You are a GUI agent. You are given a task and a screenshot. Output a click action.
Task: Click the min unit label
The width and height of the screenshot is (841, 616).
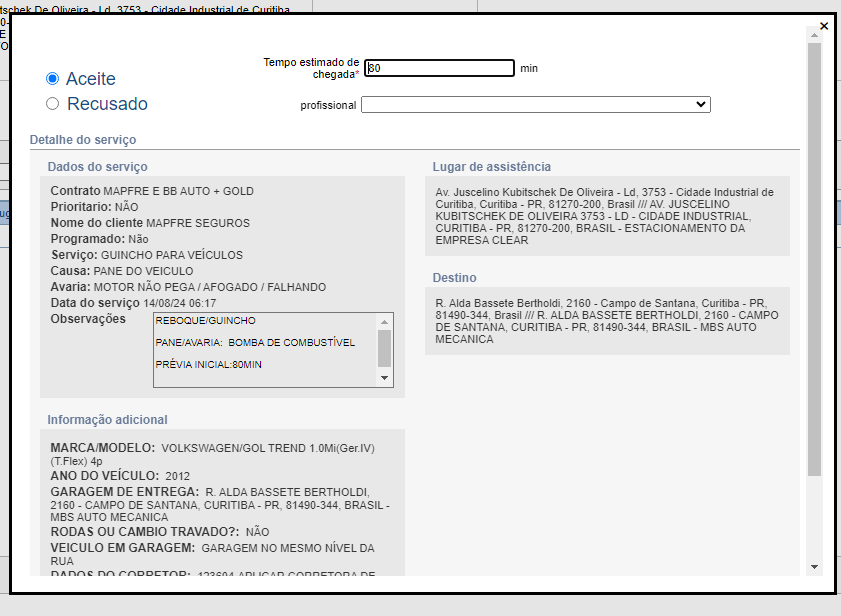point(529,68)
